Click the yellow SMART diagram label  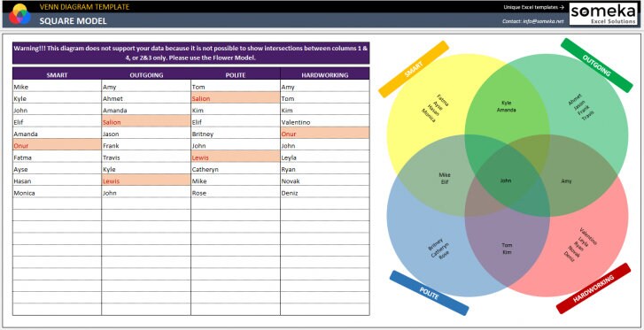coord(414,69)
